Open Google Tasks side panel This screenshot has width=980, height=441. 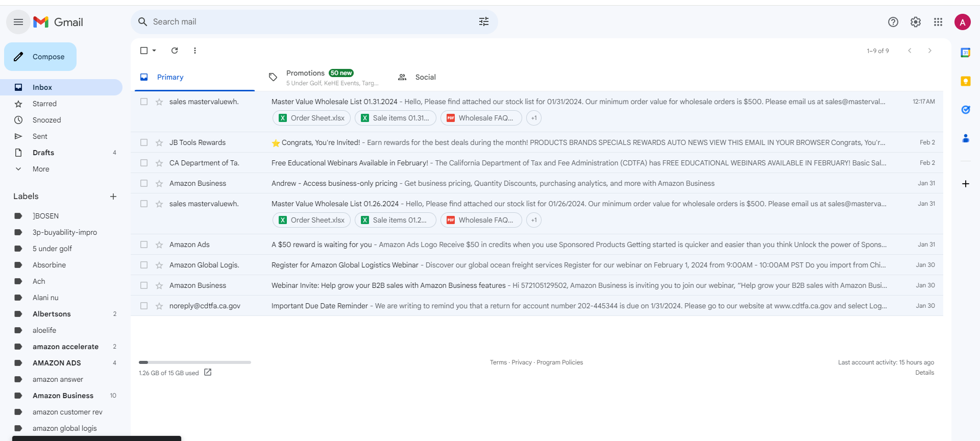point(966,110)
